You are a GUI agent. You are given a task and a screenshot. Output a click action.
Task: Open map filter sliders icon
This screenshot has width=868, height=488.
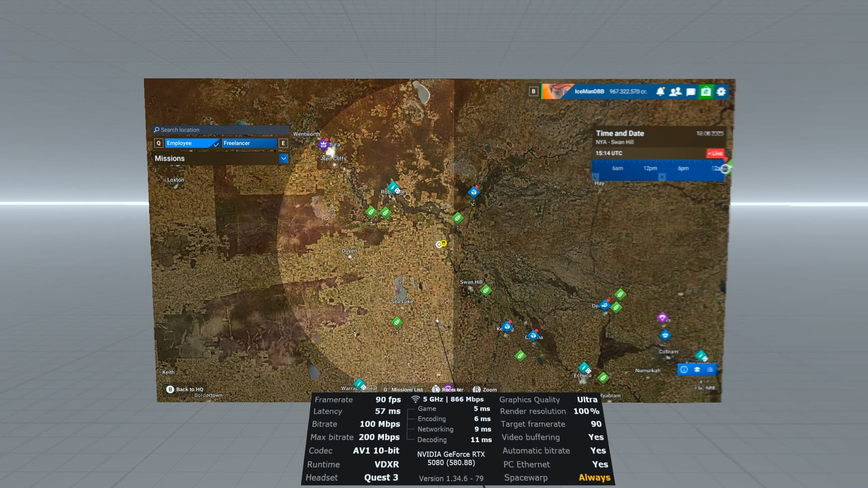pos(710,370)
